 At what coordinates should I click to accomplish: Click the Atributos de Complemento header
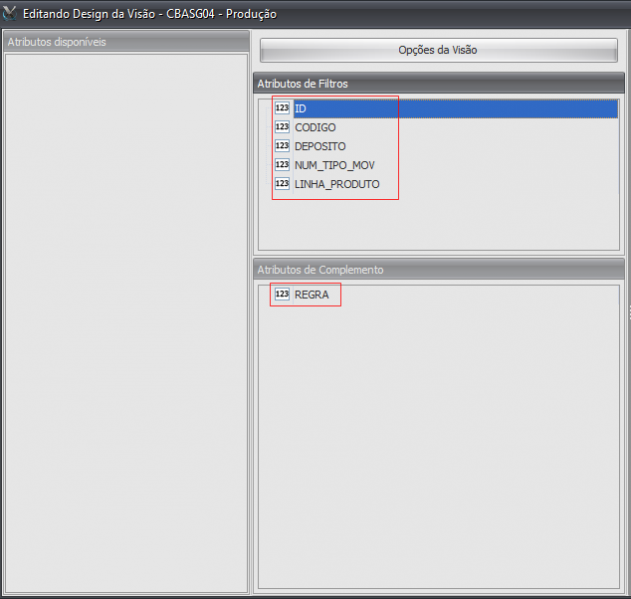coord(437,270)
